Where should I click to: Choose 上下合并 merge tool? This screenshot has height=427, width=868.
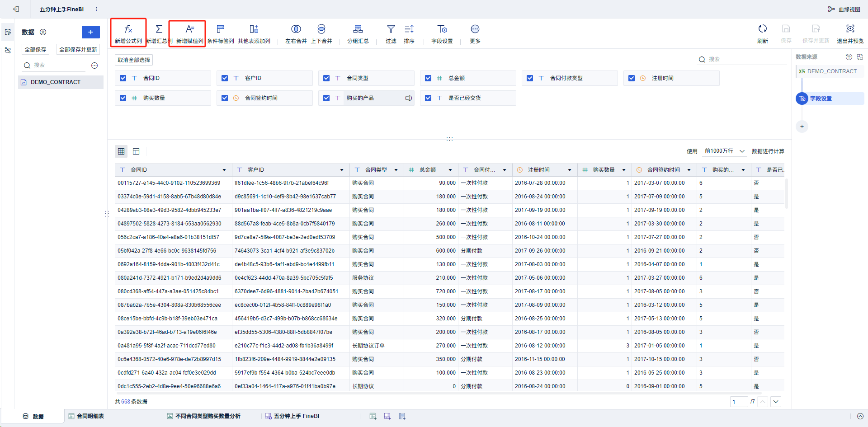click(321, 33)
